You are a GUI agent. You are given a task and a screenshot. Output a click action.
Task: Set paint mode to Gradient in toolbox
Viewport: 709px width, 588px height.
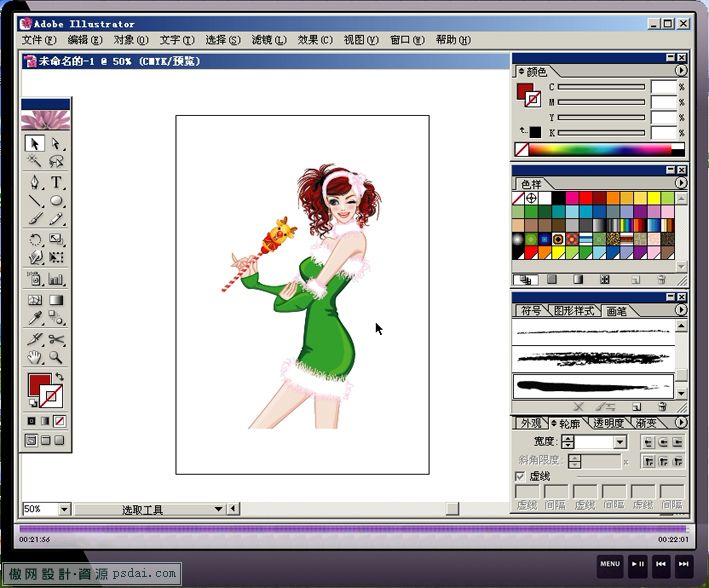click(x=45, y=421)
